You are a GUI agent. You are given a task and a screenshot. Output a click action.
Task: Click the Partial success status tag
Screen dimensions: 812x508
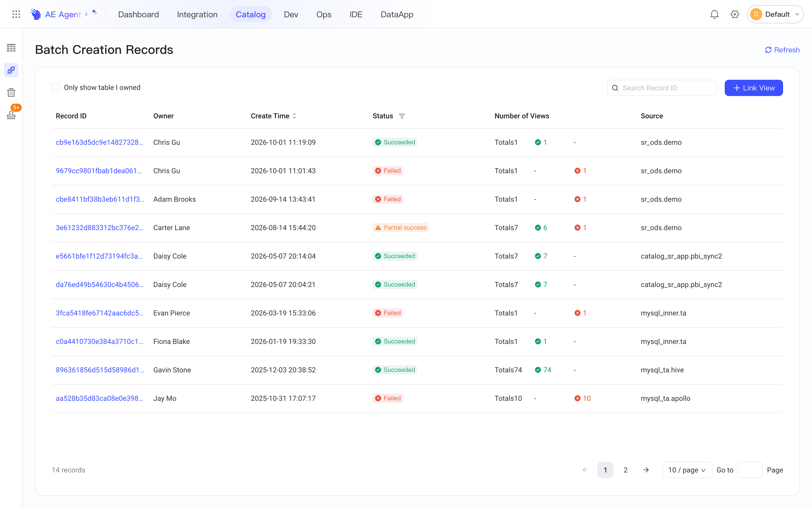coord(400,228)
